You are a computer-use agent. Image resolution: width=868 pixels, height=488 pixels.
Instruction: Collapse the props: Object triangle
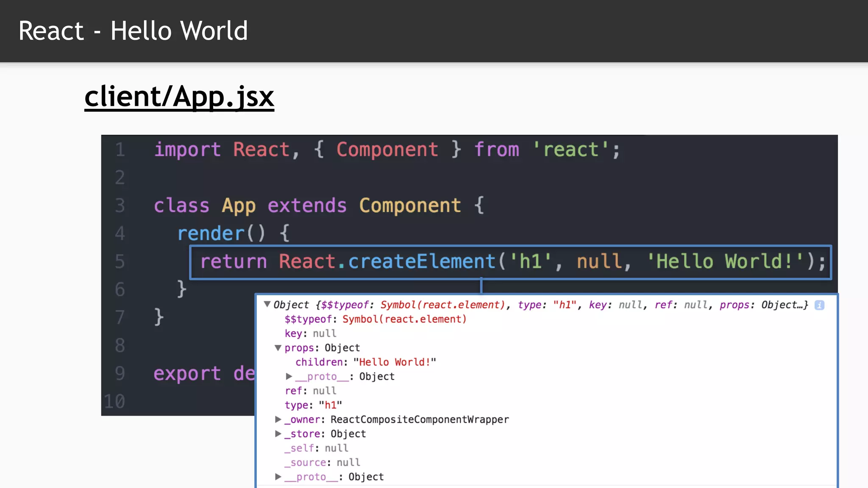[278, 348]
